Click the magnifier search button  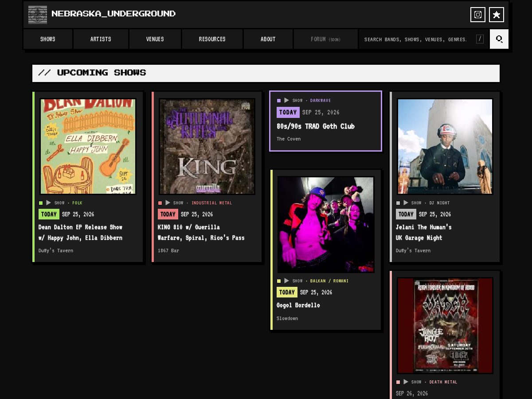tap(499, 39)
